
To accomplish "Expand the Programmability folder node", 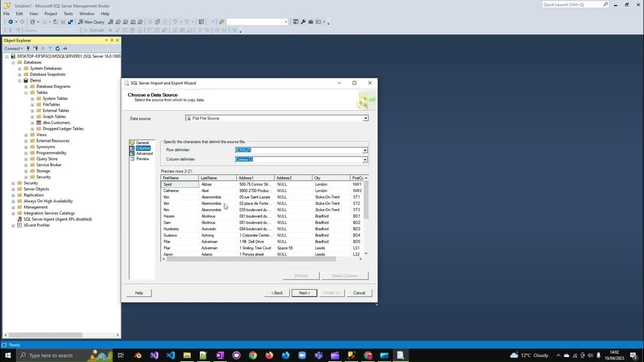I will [26, 153].
